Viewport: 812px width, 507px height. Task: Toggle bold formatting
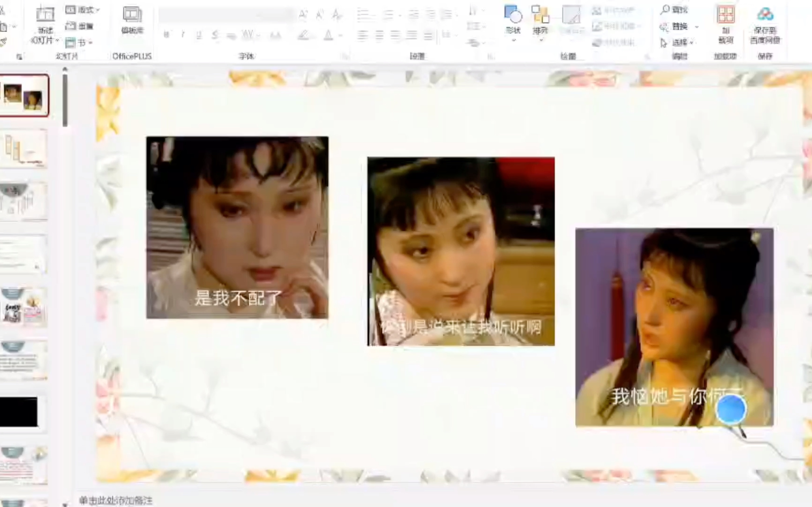(166, 35)
